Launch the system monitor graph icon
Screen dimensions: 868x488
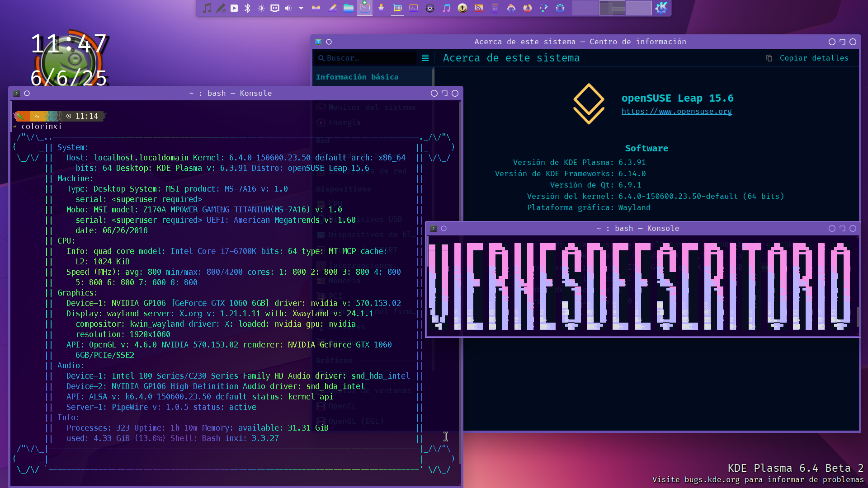(x=414, y=8)
